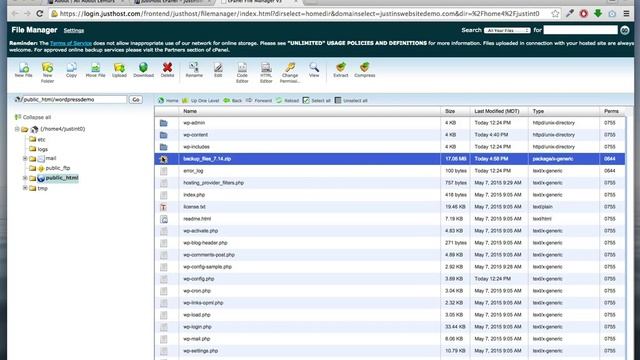Select the wp-includes folder row
This screenshot has height=360, width=640.
(x=390, y=147)
